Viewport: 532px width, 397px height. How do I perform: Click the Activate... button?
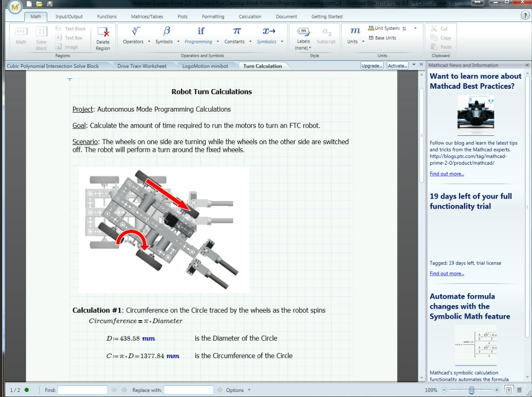tap(398, 65)
